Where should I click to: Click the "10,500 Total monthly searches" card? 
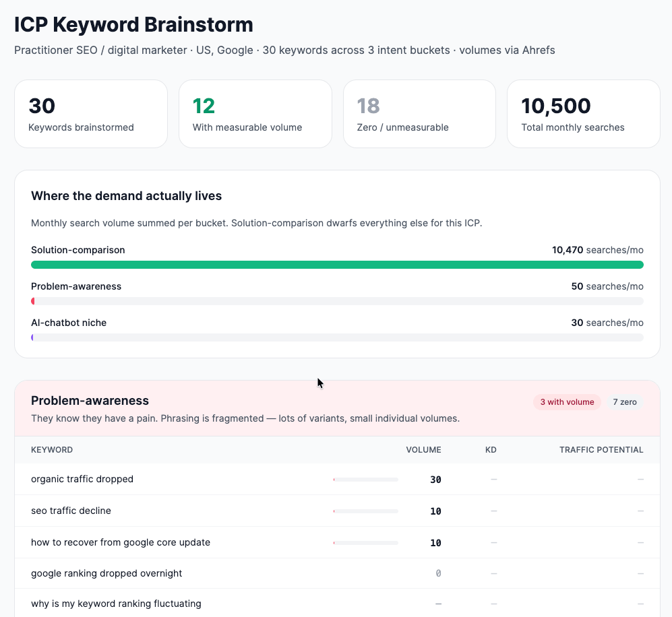[583, 113]
